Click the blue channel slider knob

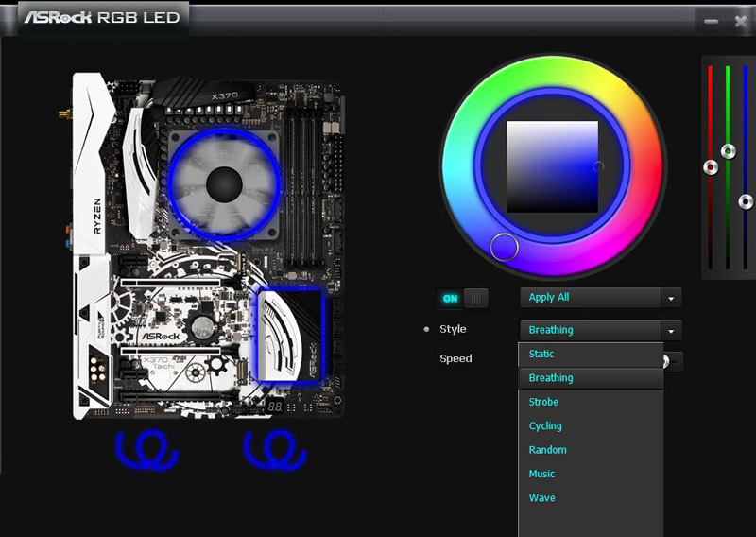(x=746, y=201)
